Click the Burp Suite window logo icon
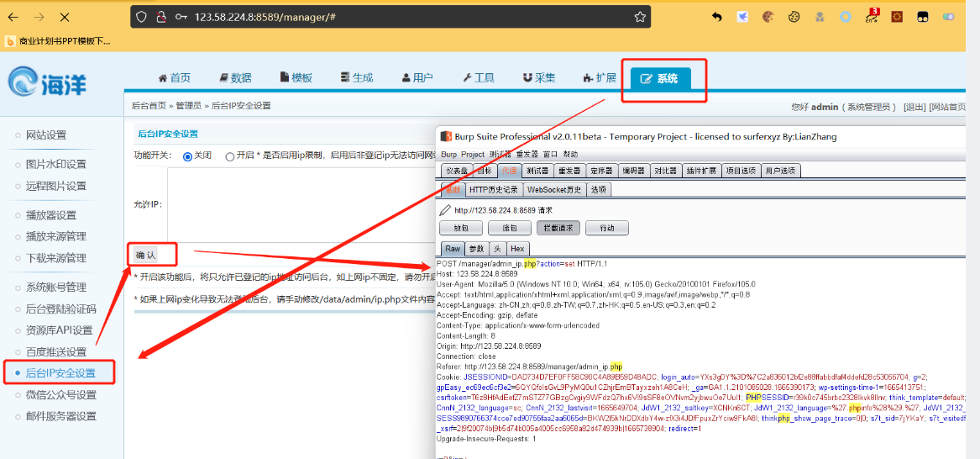 445,136
